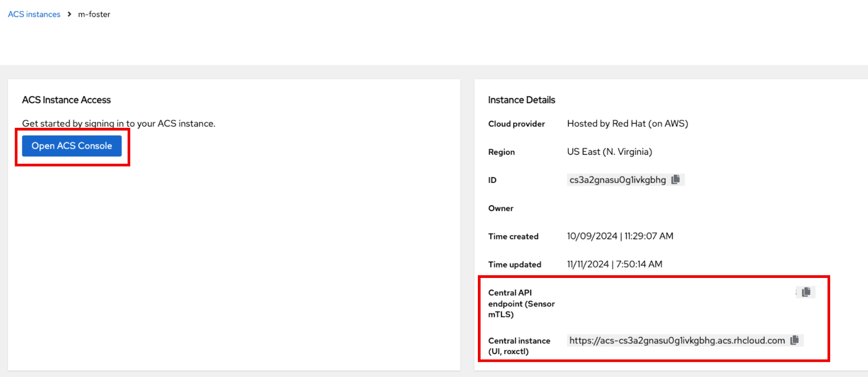Copy the Central API endpoint value
Image resolution: width=868 pixels, height=377 pixels.
coord(806,292)
